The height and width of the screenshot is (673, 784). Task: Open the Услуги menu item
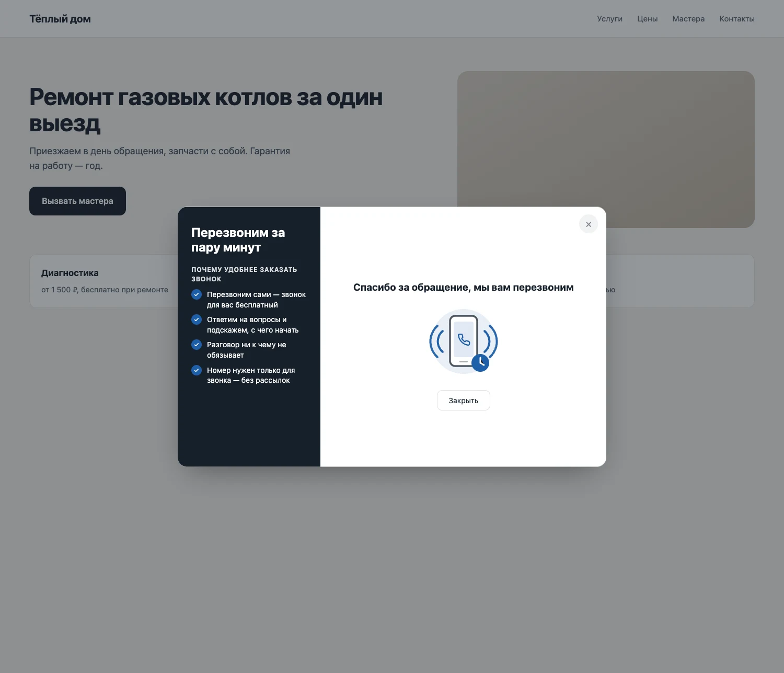(x=609, y=19)
